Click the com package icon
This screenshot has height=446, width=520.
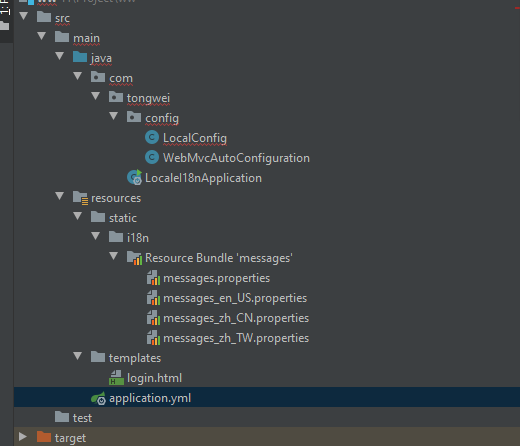point(98,77)
